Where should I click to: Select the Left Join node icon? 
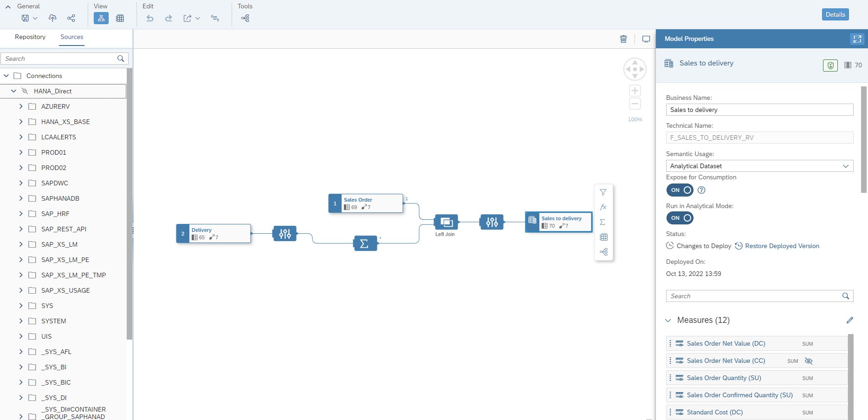(446, 222)
